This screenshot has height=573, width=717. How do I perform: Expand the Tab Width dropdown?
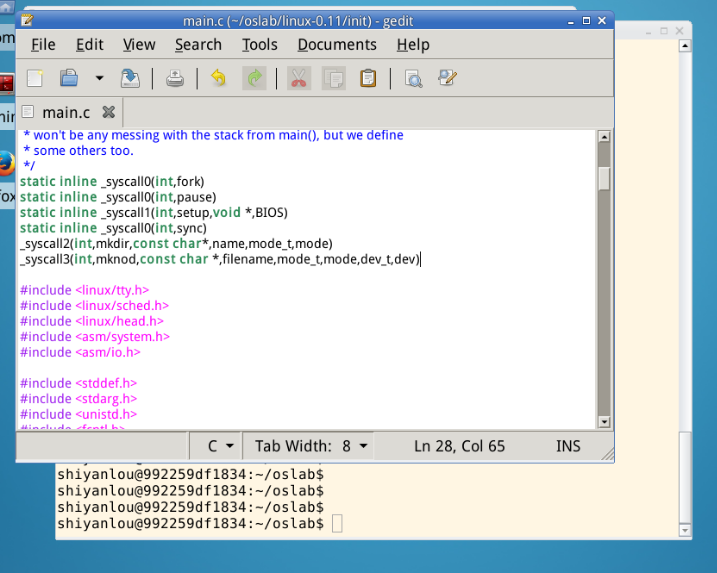click(312, 446)
